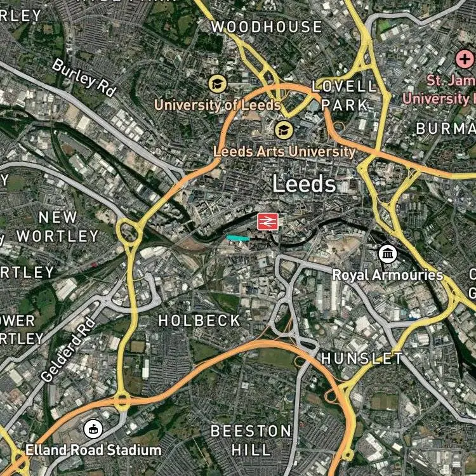The height and width of the screenshot is (476, 476).
Task: Click the teal highlighted marker near the station
Action: (238, 238)
